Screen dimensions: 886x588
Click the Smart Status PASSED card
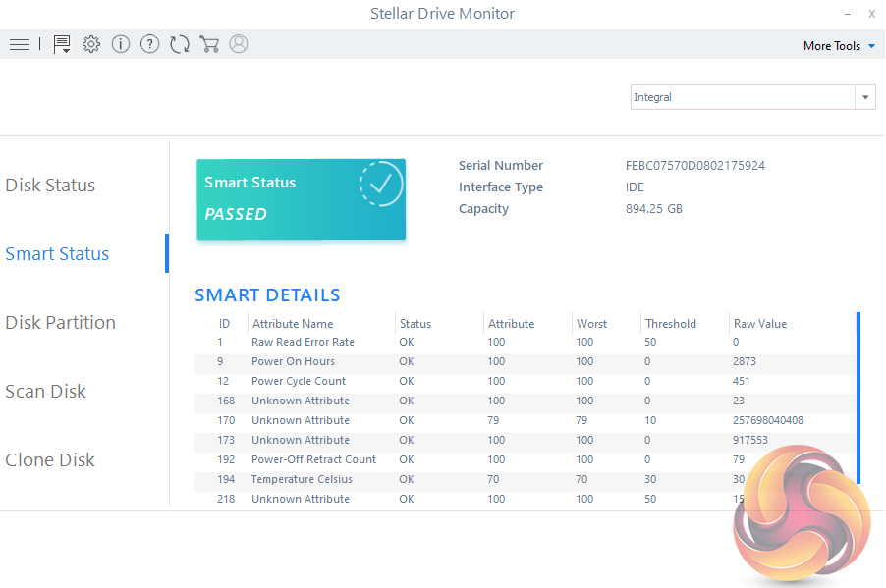(x=301, y=199)
